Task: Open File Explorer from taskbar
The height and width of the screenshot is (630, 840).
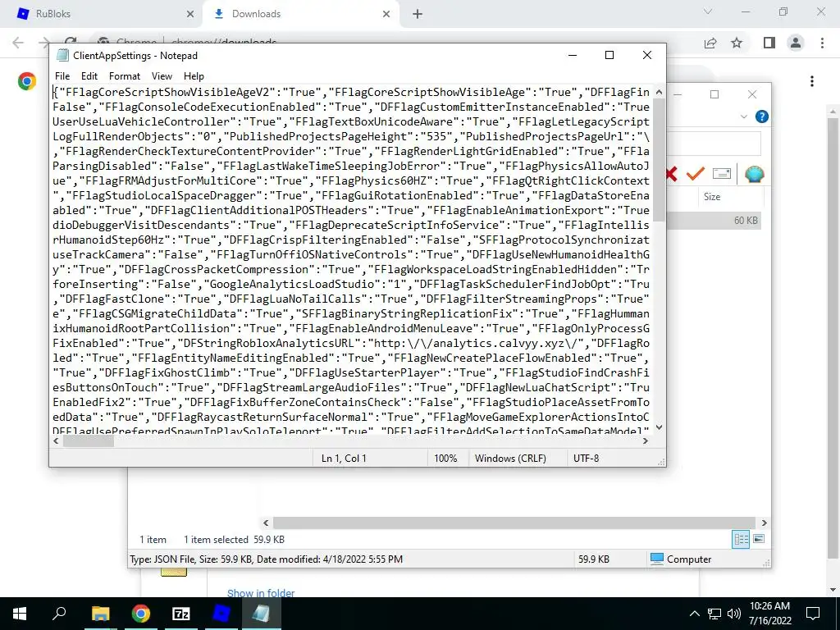Action: click(100, 614)
